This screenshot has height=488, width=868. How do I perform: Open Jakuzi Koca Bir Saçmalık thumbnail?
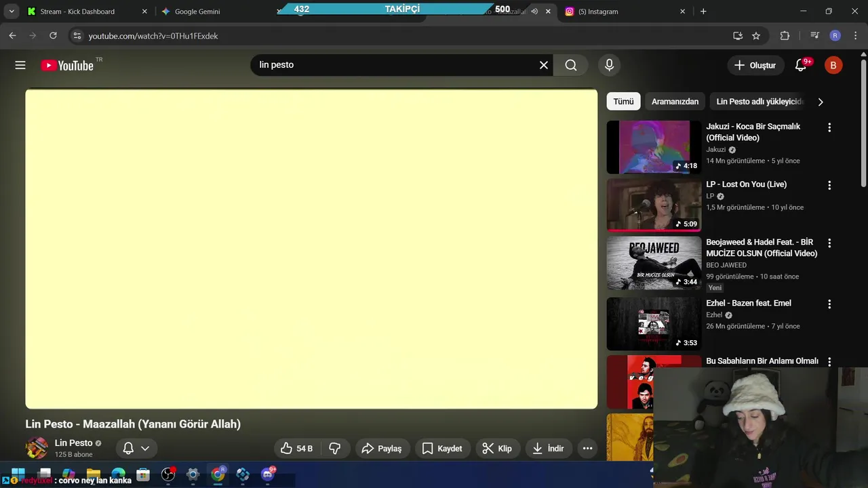pyautogui.click(x=654, y=147)
